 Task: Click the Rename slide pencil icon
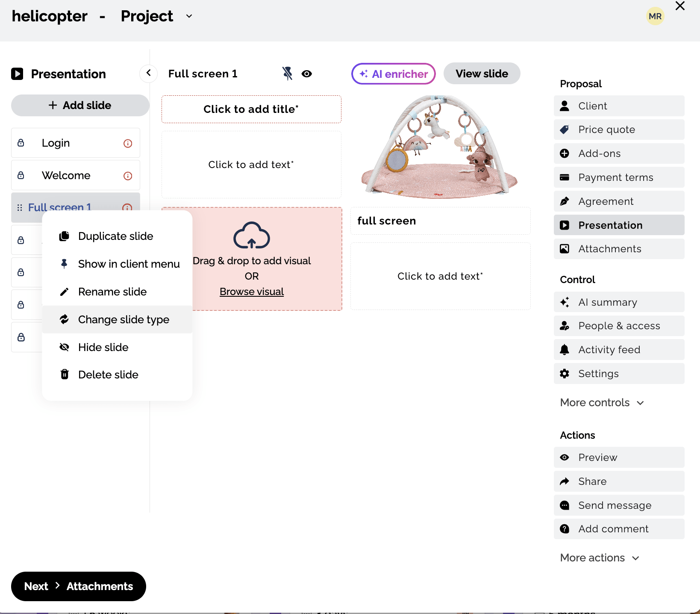[65, 292]
